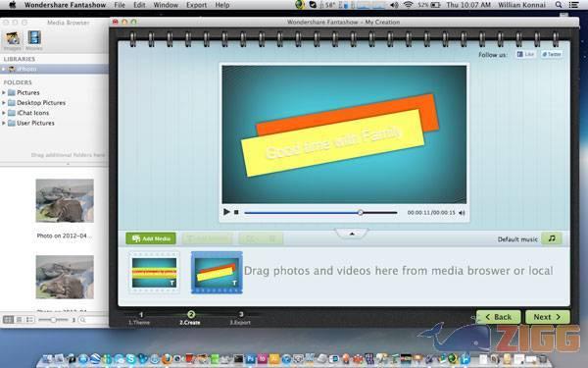Screen dimensions: 588x368
Task: Click the Next button
Action: (548, 317)
